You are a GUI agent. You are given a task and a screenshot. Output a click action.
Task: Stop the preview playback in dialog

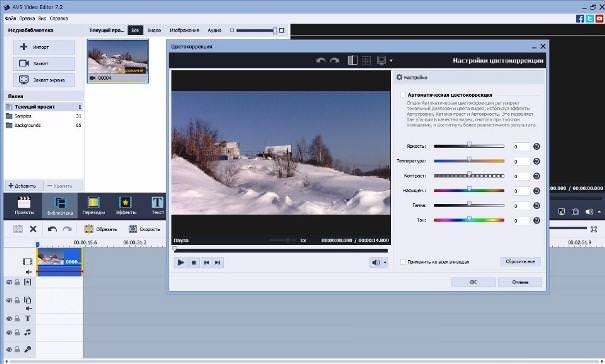194,262
